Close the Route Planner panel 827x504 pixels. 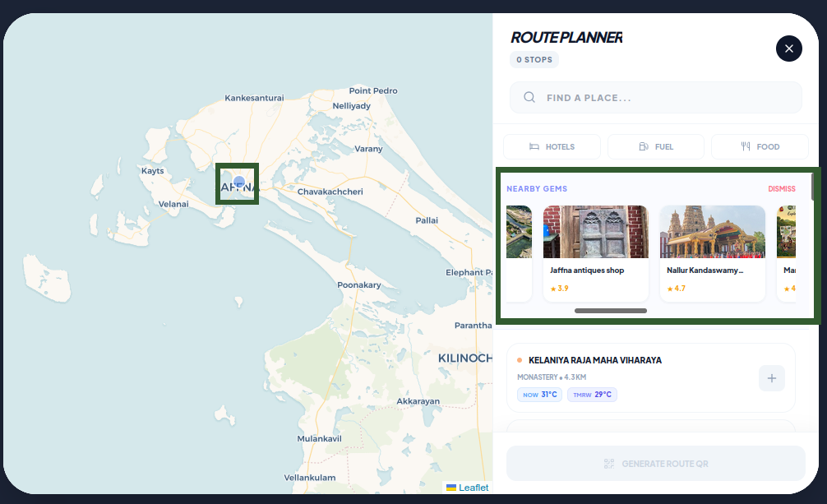788,49
